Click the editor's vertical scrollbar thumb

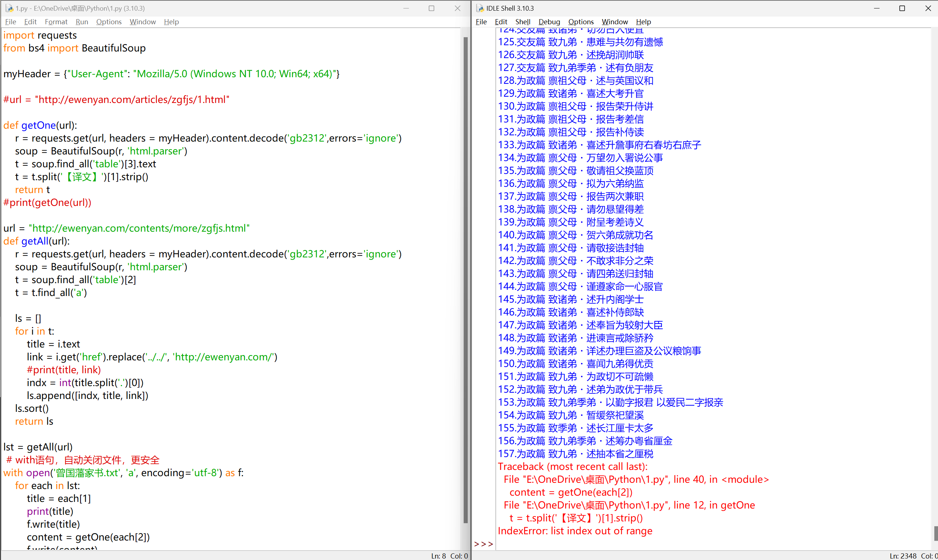pos(466,279)
